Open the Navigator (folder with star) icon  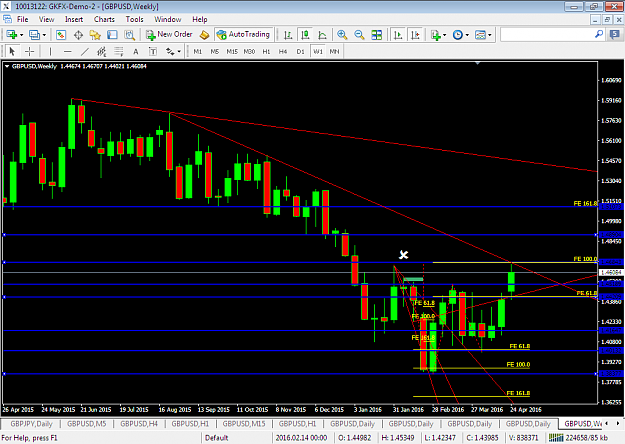[95, 35]
